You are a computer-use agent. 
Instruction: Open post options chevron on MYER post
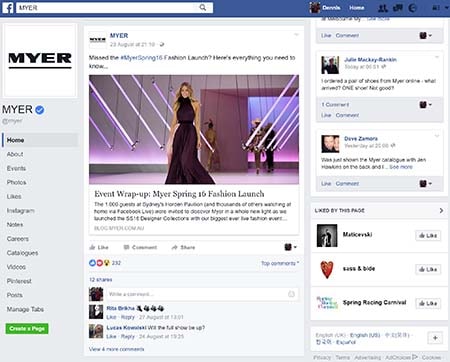point(296,35)
